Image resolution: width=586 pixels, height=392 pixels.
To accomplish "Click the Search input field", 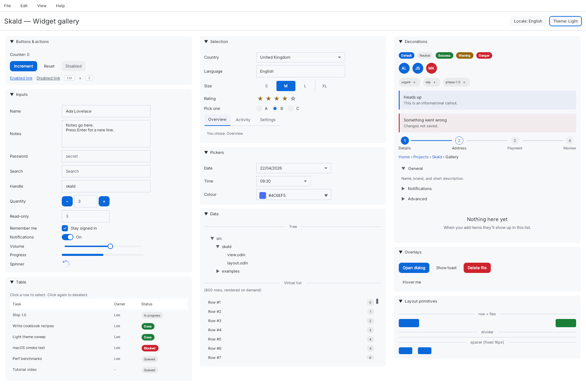I will pyautogui.click(x=106, y=171).
